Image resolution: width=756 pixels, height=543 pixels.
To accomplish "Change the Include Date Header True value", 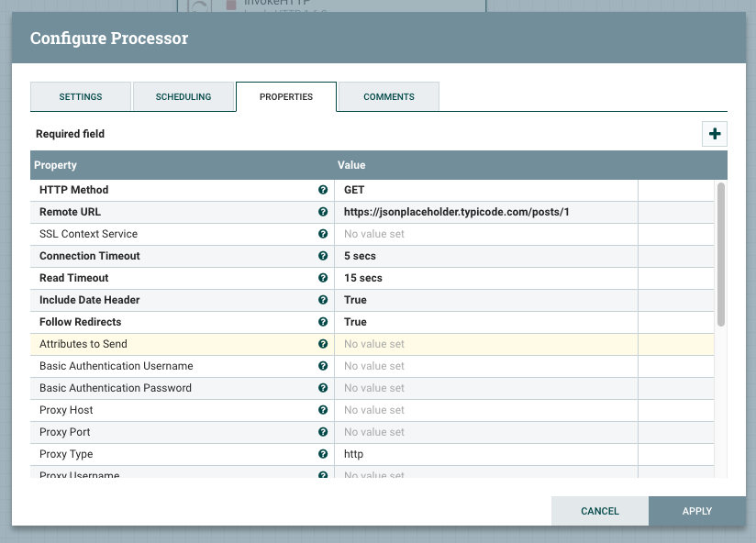I will [486, 300].
